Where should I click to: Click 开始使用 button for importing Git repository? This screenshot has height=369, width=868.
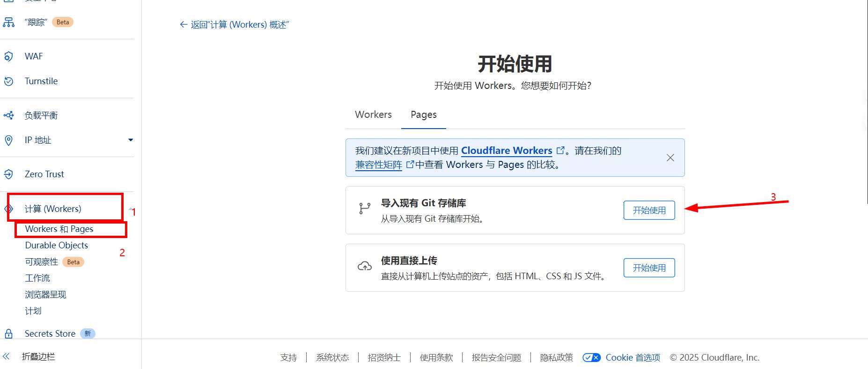(x=649, y=210)
